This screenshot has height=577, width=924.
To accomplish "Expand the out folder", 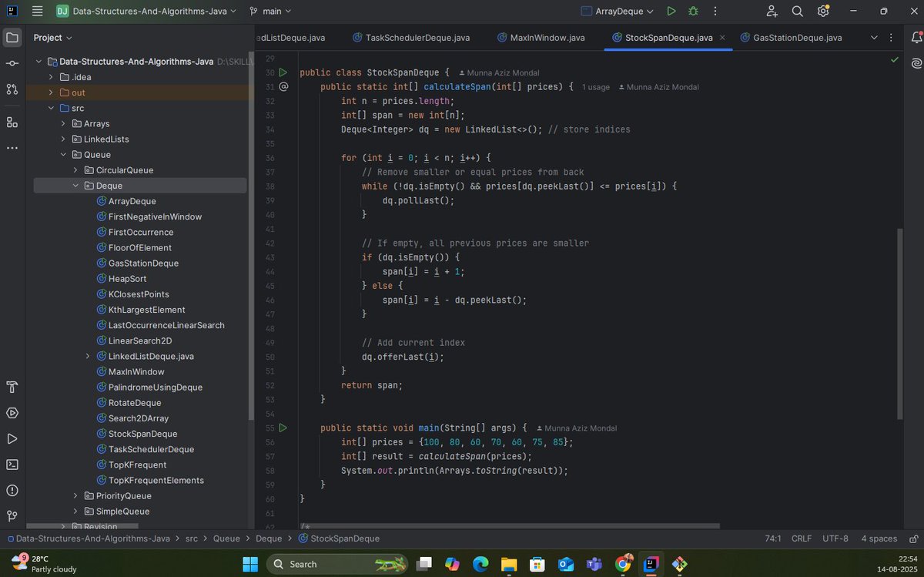I will [52, 92].
